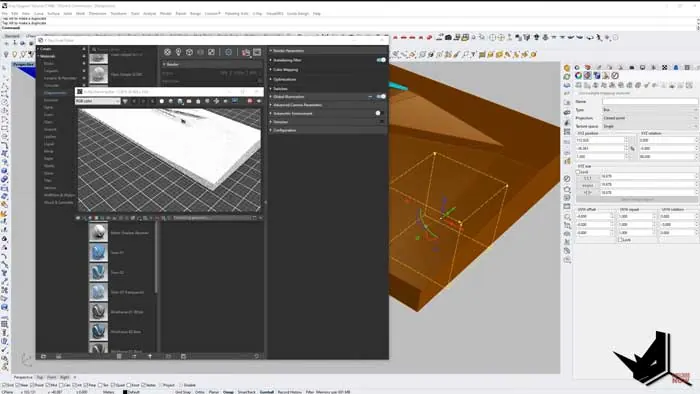The image size is (700, 394).
Task: Toggle Gumball in the status bar
Action: point(267,392)
